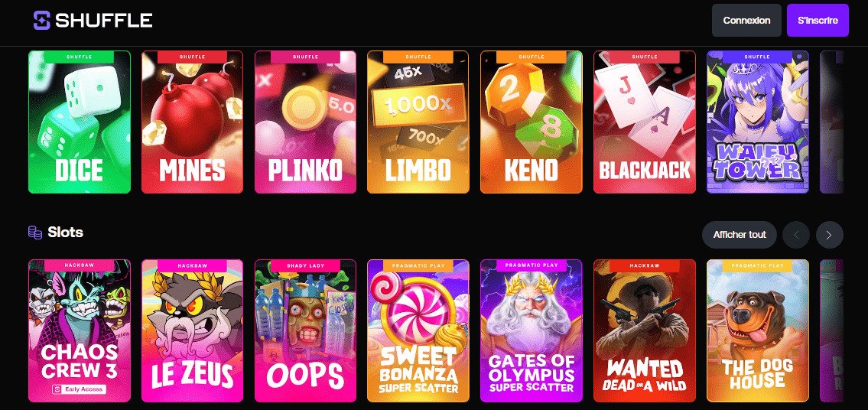Click the Slots coins icon

click(35, 233)
